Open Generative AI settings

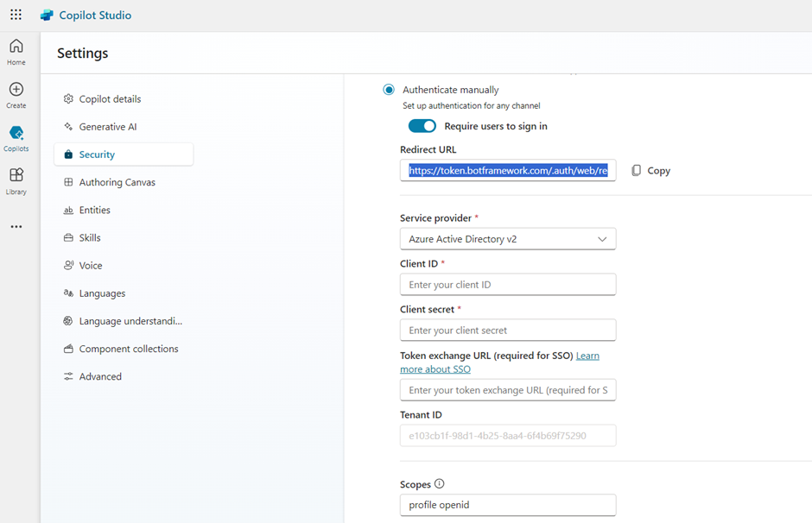107,127
